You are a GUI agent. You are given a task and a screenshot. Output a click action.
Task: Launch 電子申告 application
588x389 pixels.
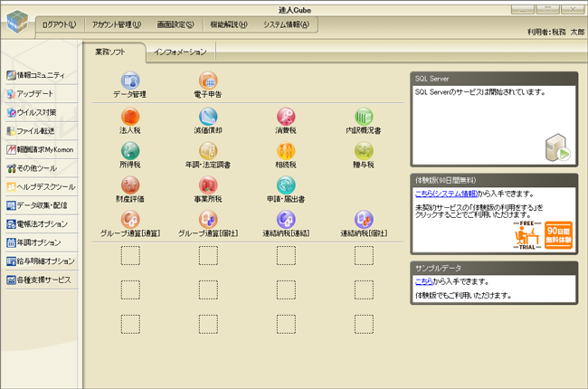pos(208,83)
